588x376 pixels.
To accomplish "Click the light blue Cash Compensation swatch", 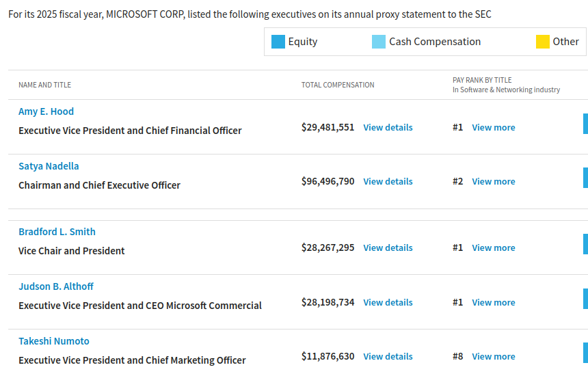I will coord(379,42).
